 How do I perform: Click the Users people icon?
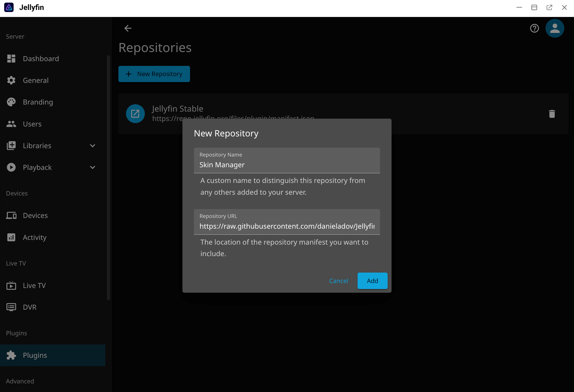pyautogui.click(x=11, y=124)
